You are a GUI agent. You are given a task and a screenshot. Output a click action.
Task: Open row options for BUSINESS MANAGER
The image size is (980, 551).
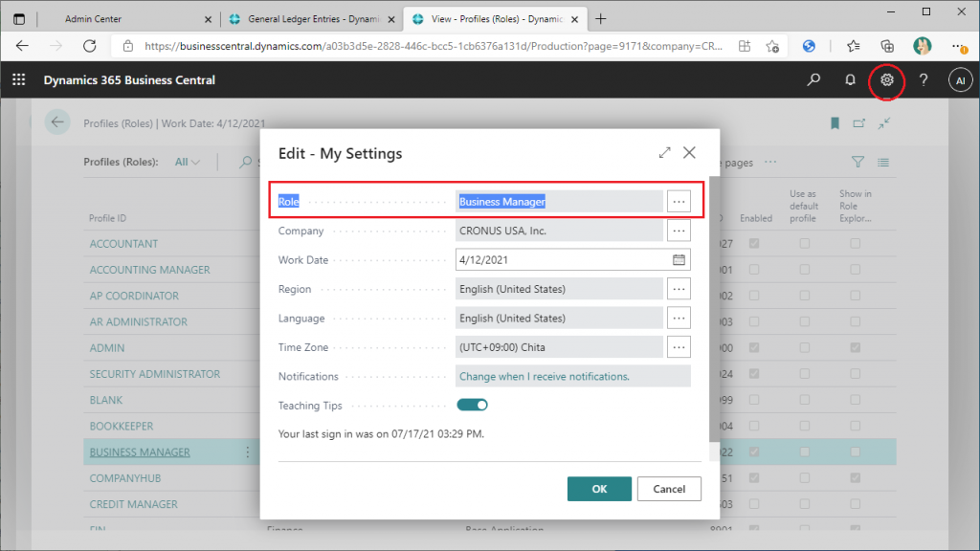[x=248, y=452]
